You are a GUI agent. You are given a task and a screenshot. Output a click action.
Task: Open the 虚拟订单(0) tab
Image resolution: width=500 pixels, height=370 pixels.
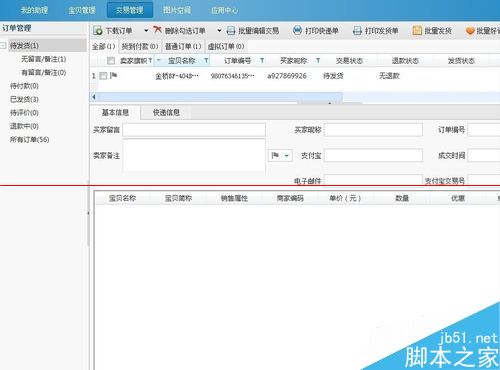(x=226, y=46)
